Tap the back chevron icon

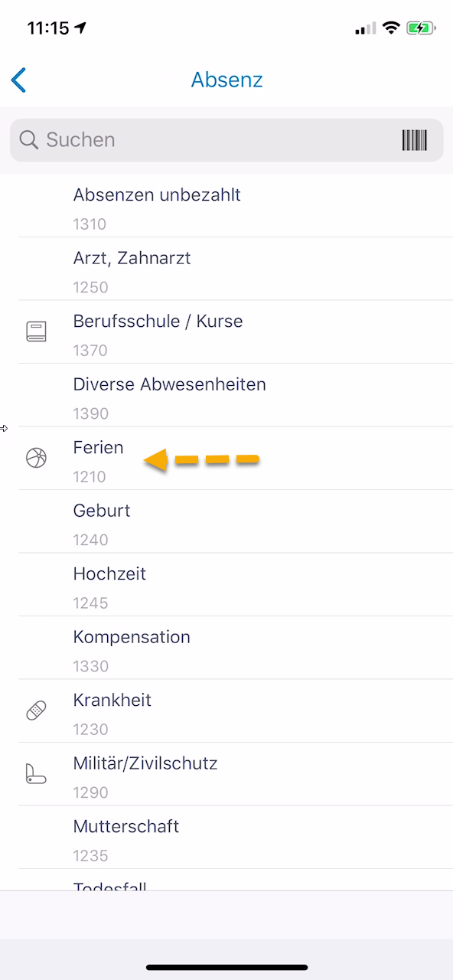[19, 80]
